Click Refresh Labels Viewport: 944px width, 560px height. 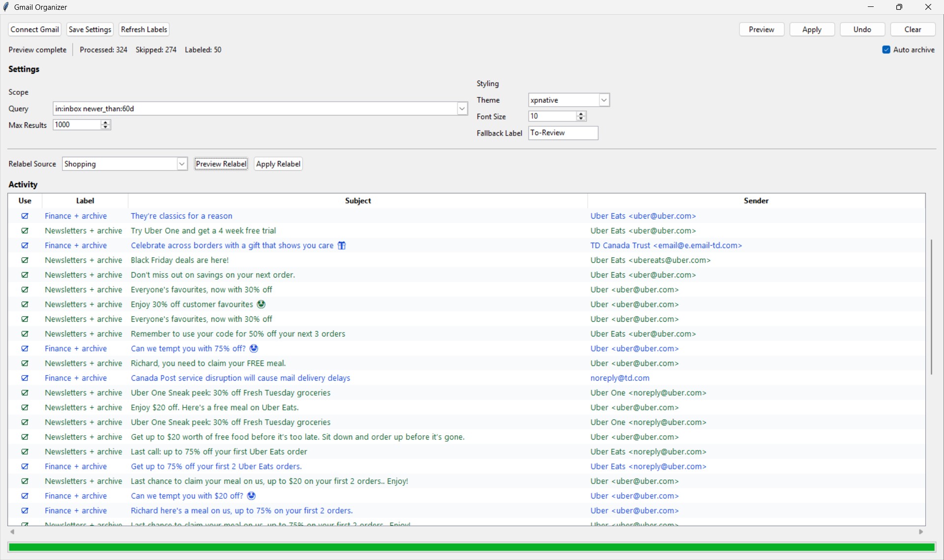(144, 29)
